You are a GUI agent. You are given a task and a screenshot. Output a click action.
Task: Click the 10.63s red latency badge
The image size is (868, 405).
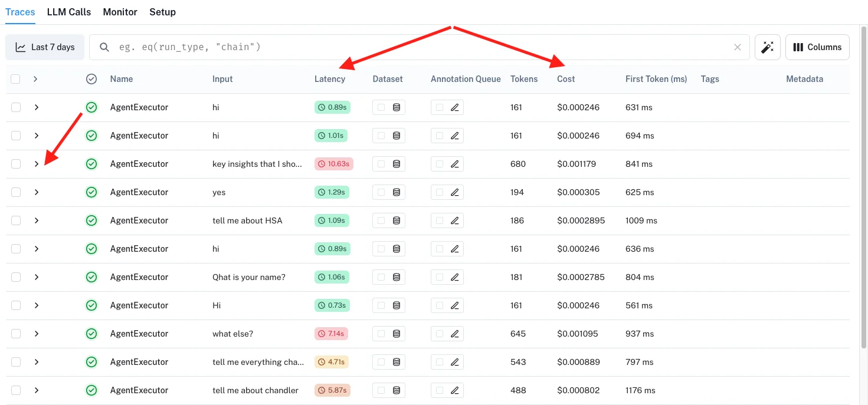coord(333,164)
